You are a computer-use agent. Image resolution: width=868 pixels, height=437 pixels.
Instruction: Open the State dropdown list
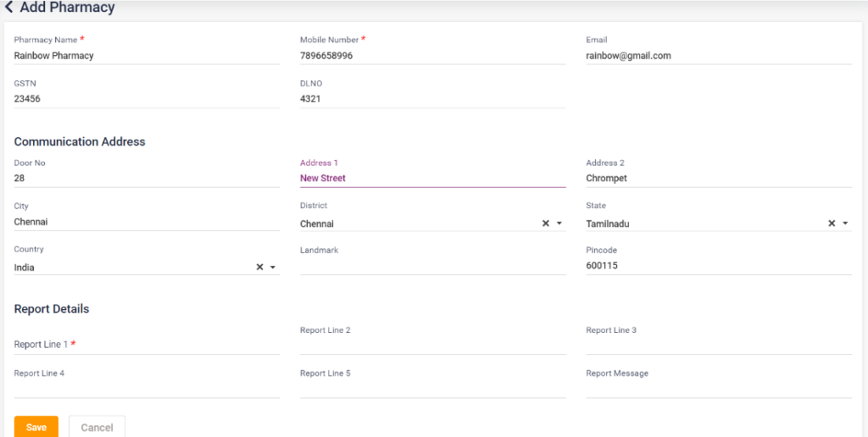(845, 224)
